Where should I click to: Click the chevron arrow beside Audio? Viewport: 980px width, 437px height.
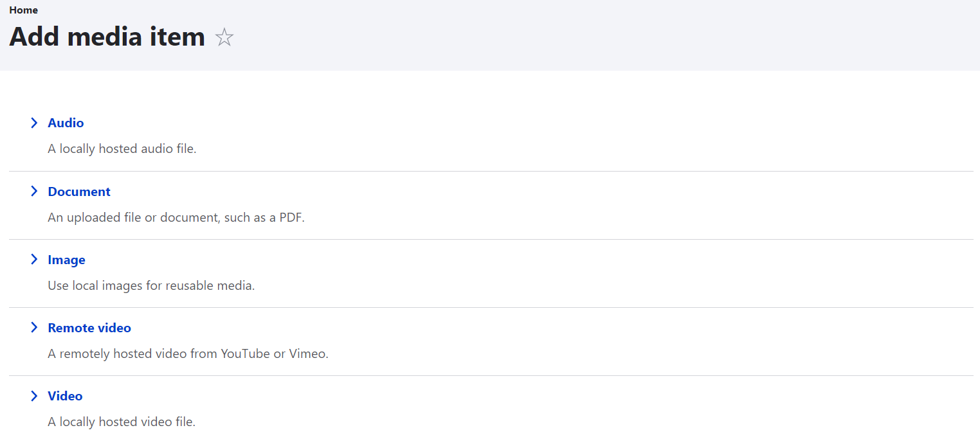click(34, 123)
